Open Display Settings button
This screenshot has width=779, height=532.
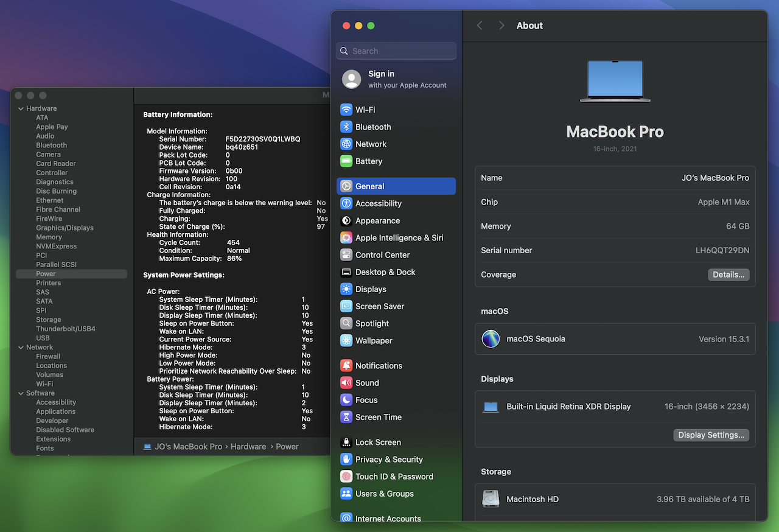pyautogui.click(x=711, y=435)
